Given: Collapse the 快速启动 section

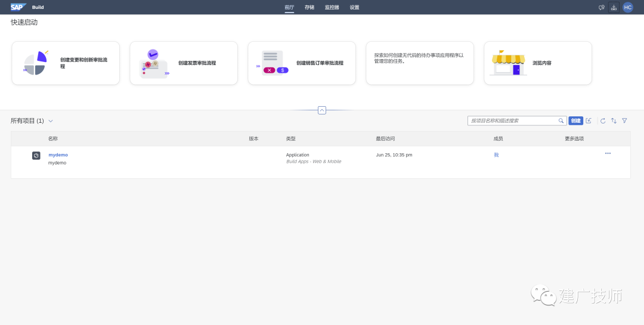Looking at the screenshot, I should (x=322, y=110).
